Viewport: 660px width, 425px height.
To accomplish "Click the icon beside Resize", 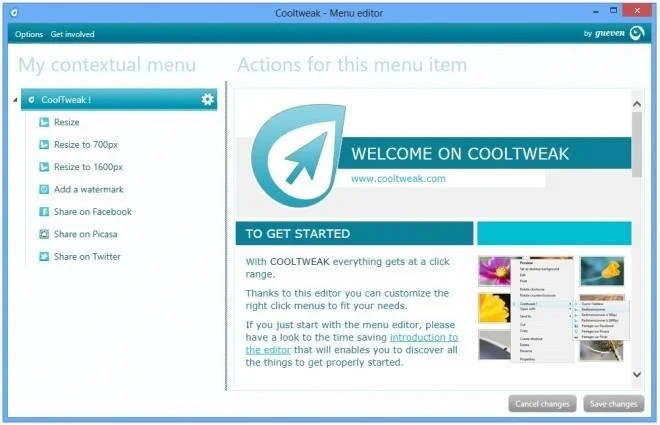I will 44,122.
